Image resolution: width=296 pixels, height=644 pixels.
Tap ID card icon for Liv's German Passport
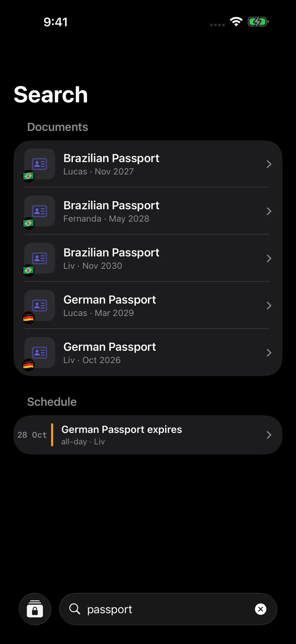pos(39,353)
